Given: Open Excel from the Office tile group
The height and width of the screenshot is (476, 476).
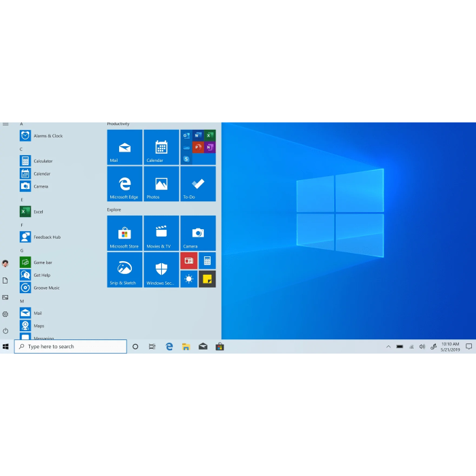Looking at the screenshot, I should 209,135.
